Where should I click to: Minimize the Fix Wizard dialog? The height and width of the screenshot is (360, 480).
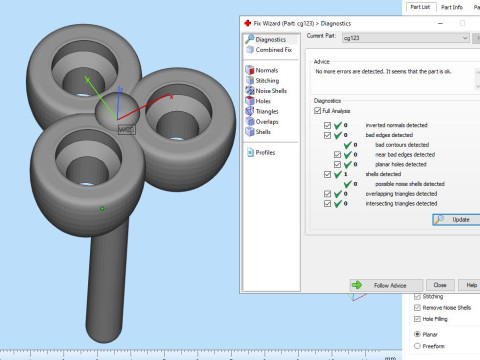440,23
